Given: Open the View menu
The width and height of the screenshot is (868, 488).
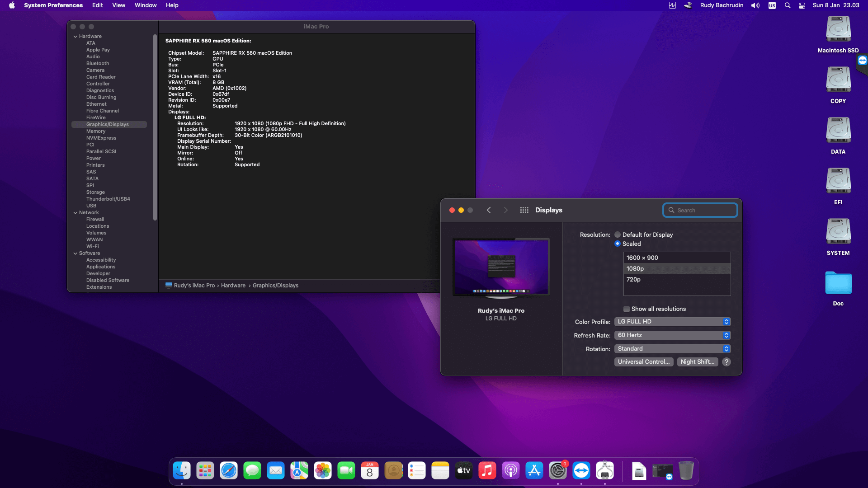Looking at the screenshot, I should coord(119,5).
